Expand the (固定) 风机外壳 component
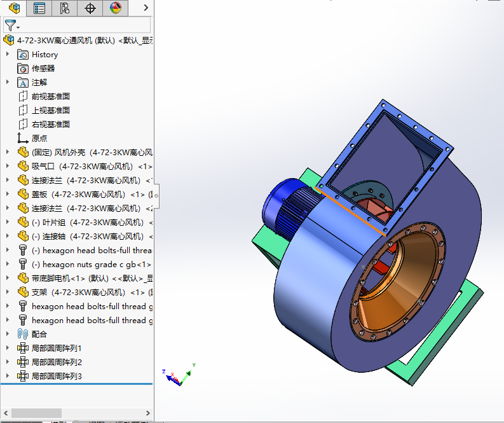The width and height of the screenshot is (504, 423). [x=8, y=152]
